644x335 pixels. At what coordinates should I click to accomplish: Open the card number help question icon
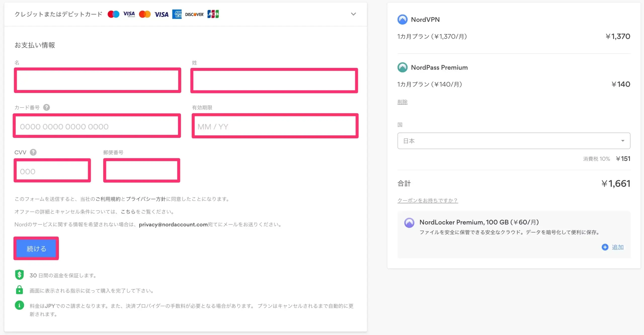[47, 108]
